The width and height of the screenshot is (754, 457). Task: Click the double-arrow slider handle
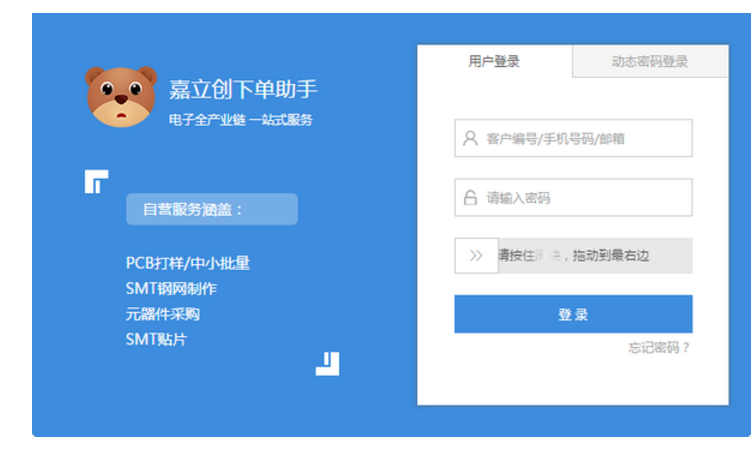[x=476, y=256]
